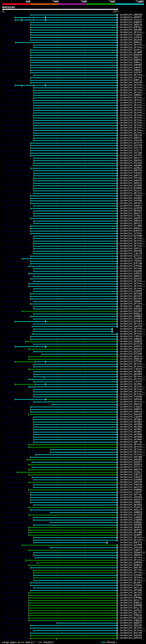Select hit label UniRef100_Q0UFP1
The width and height of the screenshot is (146, 644).
pyautogui.click(x=131, y=347)
